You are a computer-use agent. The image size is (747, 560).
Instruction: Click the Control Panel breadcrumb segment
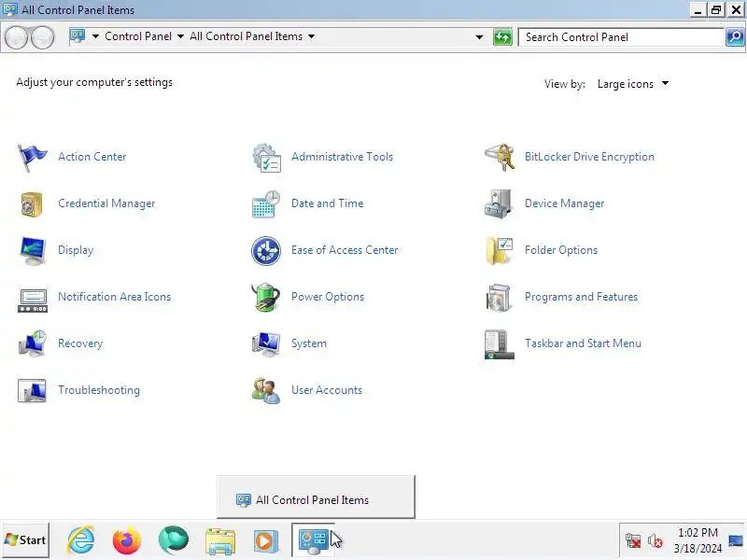138,36
